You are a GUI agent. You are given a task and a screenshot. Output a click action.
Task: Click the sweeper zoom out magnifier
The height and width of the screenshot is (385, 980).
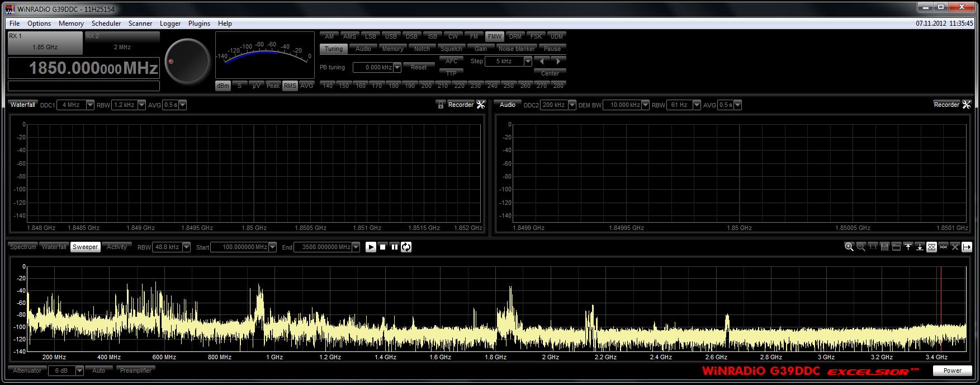(x=861, y=247)
